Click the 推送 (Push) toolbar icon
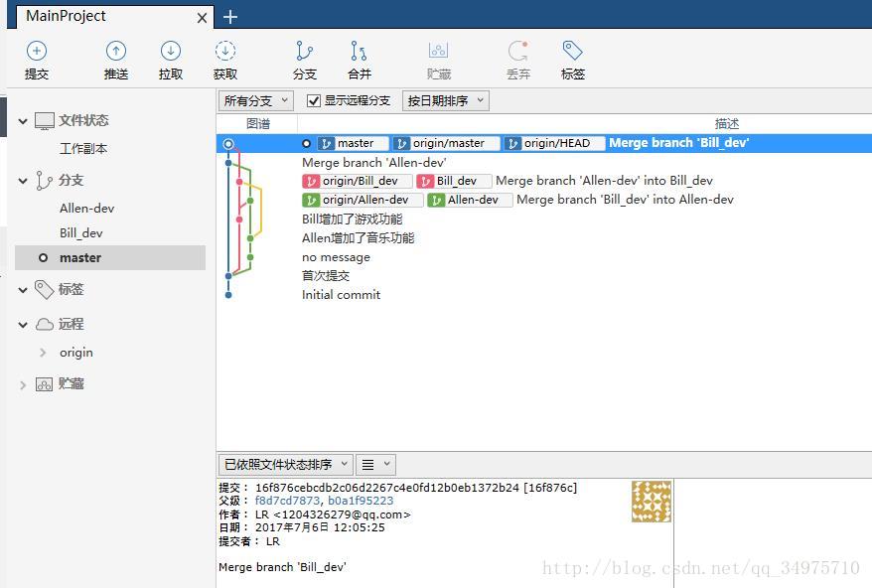This screenshot has width=872, height=588. click(116, 57)
